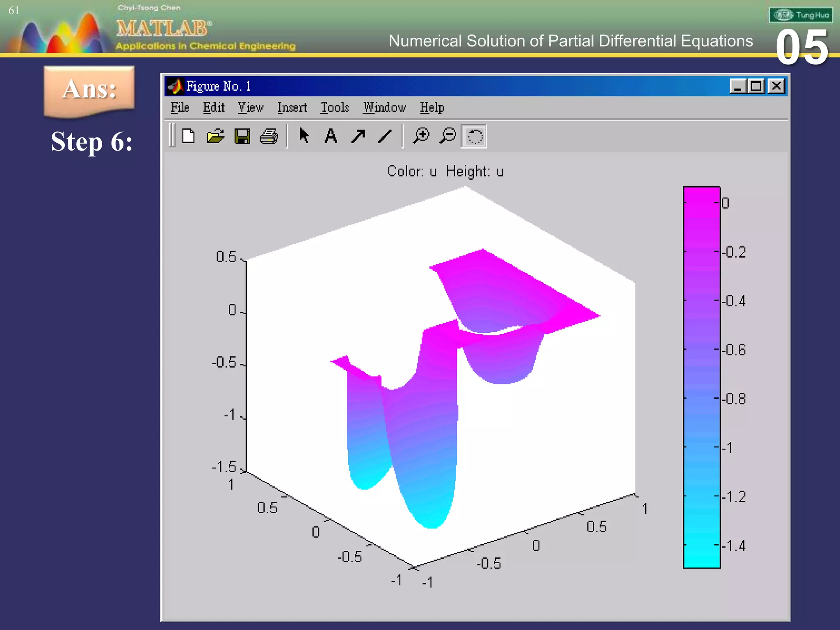The image size is (840, 630).
Task: Click the toolbar drag handle grip
Action: click(172, 136)
